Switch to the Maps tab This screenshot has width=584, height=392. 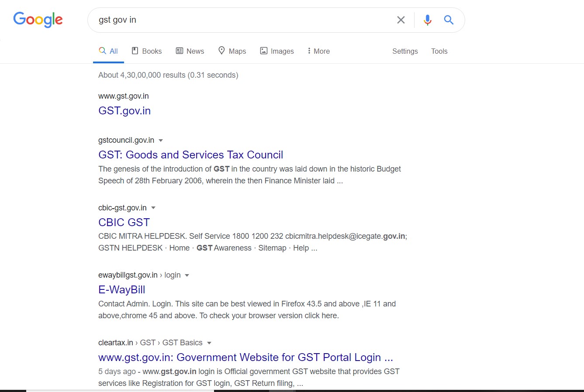click(232, 51)
